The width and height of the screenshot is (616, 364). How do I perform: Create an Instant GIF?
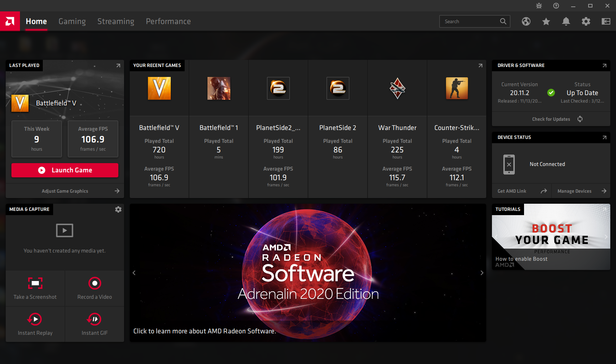pos(94,319)
